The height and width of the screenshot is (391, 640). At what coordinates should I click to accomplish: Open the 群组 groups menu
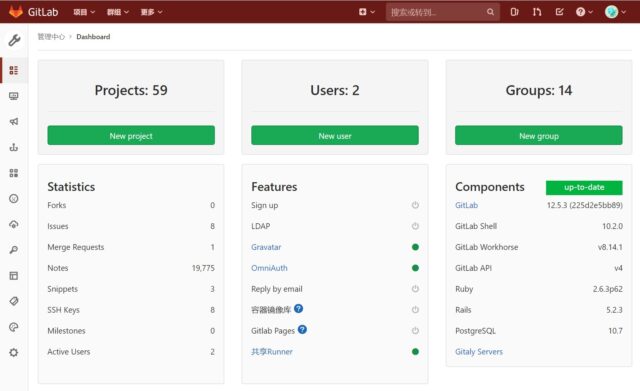pos(118,12)
